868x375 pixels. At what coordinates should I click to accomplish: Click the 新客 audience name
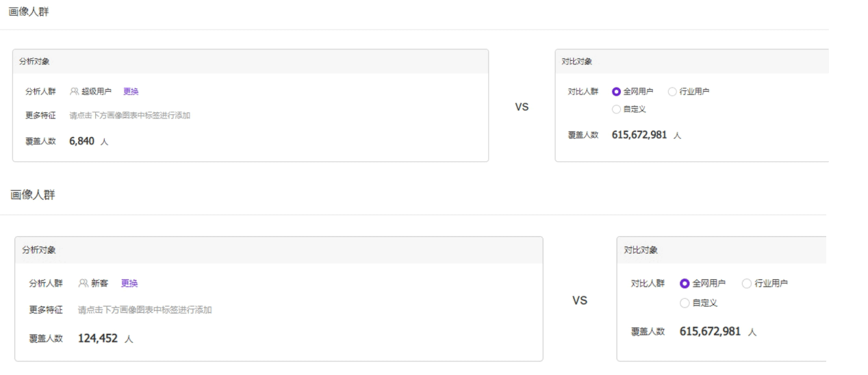tap(100, 283)
